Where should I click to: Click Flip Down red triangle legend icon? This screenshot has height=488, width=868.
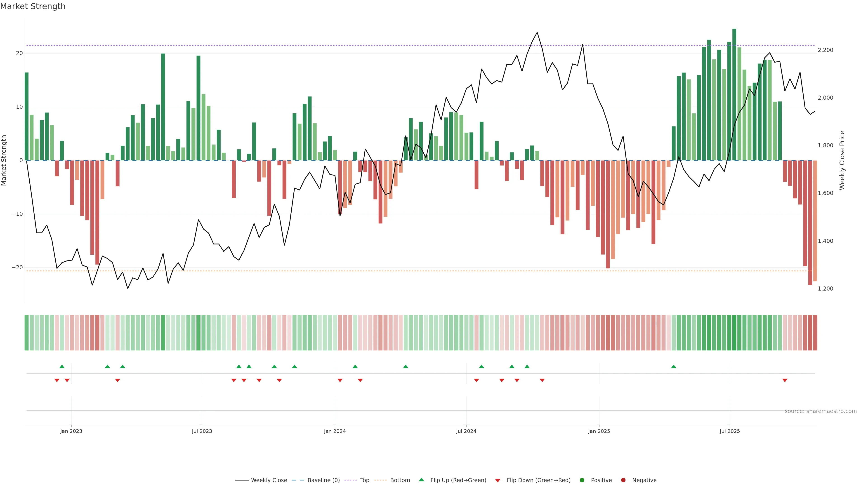498,481
